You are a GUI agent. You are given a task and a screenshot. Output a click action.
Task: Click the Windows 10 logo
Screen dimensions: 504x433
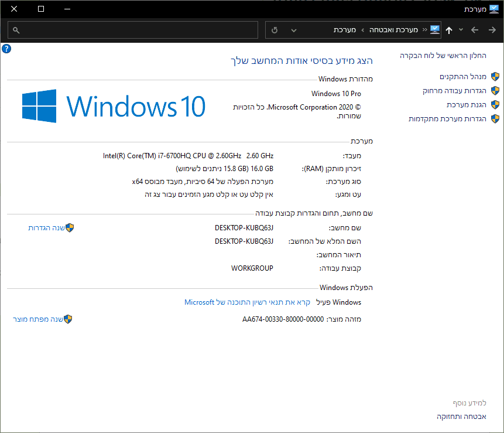[x=114, y=106]
